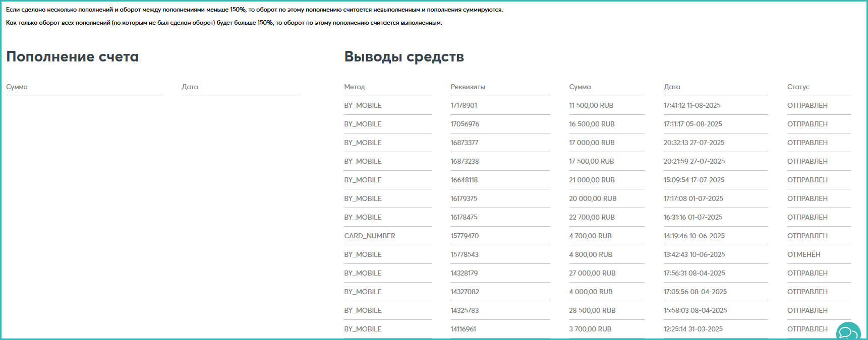Click the Статус column header
The width and height of the screenshot is (868, 340).
798,87
